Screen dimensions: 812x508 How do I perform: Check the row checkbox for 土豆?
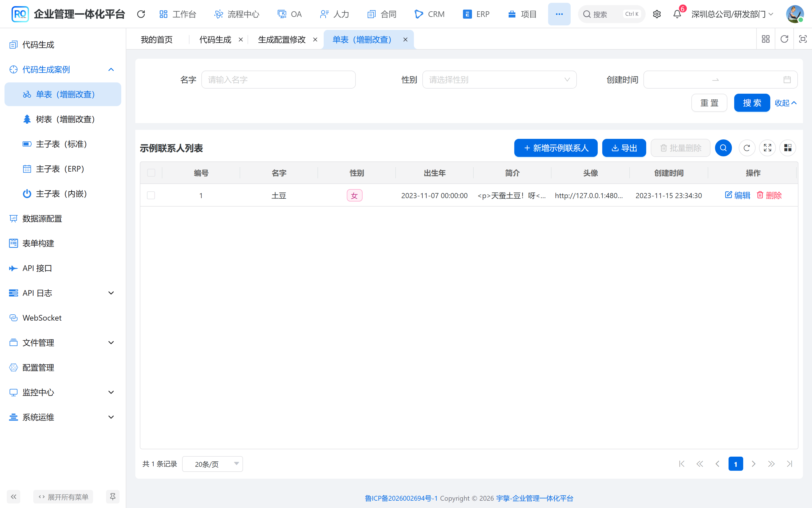(151, 195)
